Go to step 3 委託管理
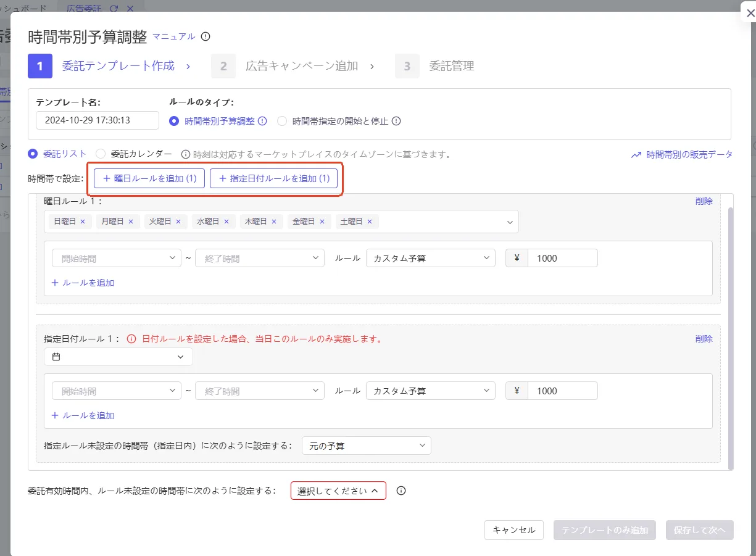The width and height of the screenshot is (756, 556). [x=435, y=66]
